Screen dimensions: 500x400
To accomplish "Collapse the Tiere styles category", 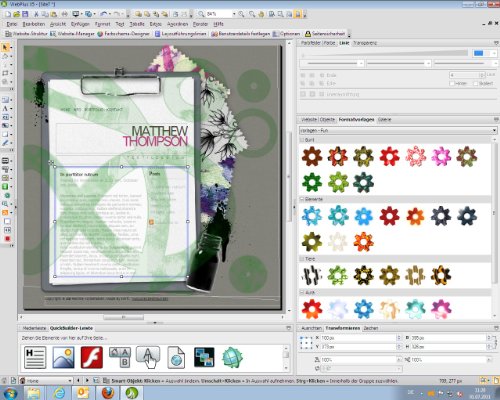I will (302, 259).
